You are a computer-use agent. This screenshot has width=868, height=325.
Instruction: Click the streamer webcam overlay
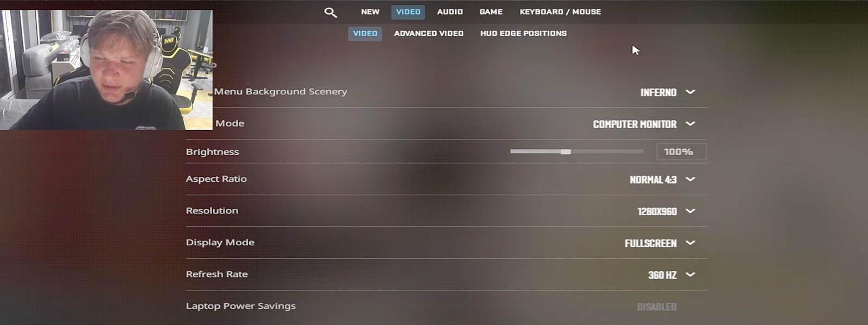coord(106,70)
